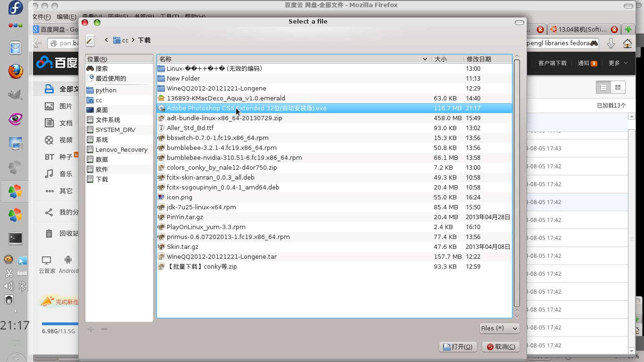
Task: Open 回收站 recycle bin in Baidu sidebar
Action: click(61, 233)
